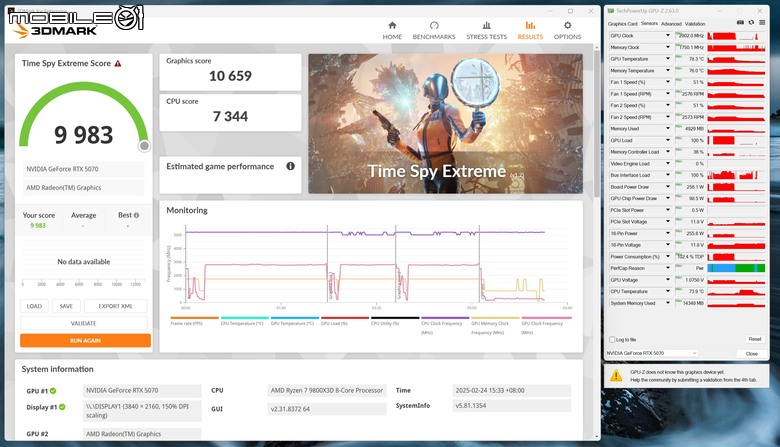Click the LOAD button
This screenshot has height=447, width=780.
click(x=34, y=306)
